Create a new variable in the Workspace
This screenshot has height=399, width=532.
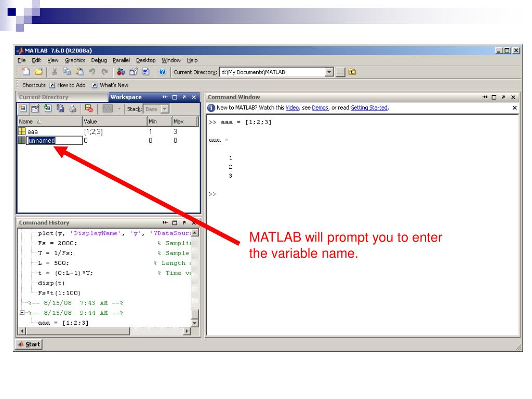pos(22,109)
